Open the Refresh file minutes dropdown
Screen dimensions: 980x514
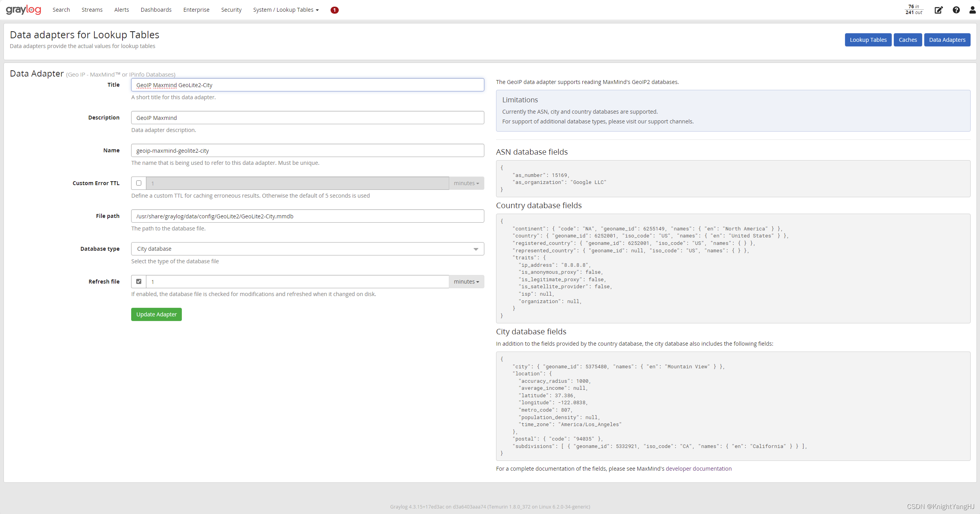pos(466,282)
